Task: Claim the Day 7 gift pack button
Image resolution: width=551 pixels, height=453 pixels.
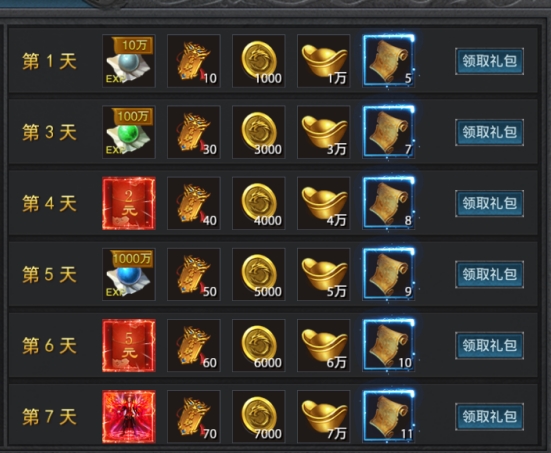Action: tap(489, 416)
